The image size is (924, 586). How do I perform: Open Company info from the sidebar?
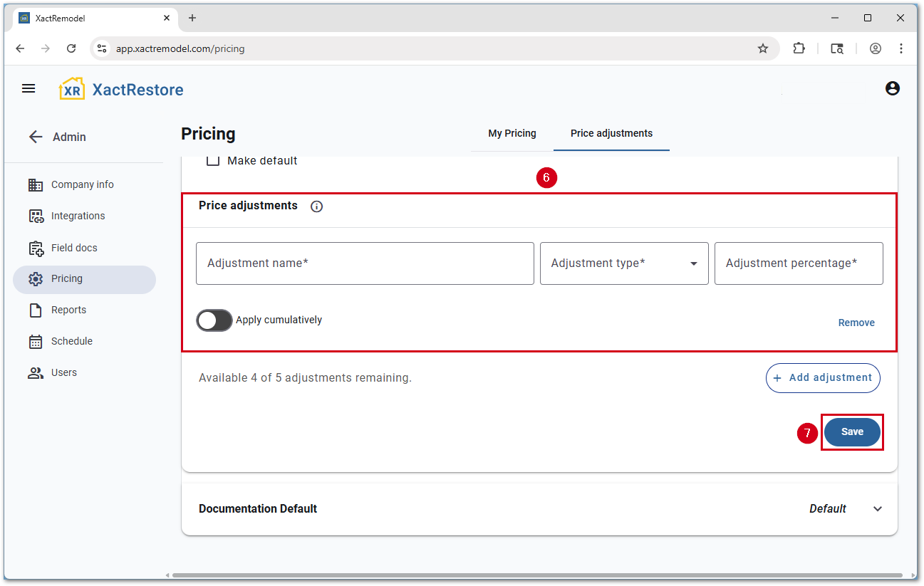pyautogui.click(x=82, y=184)
